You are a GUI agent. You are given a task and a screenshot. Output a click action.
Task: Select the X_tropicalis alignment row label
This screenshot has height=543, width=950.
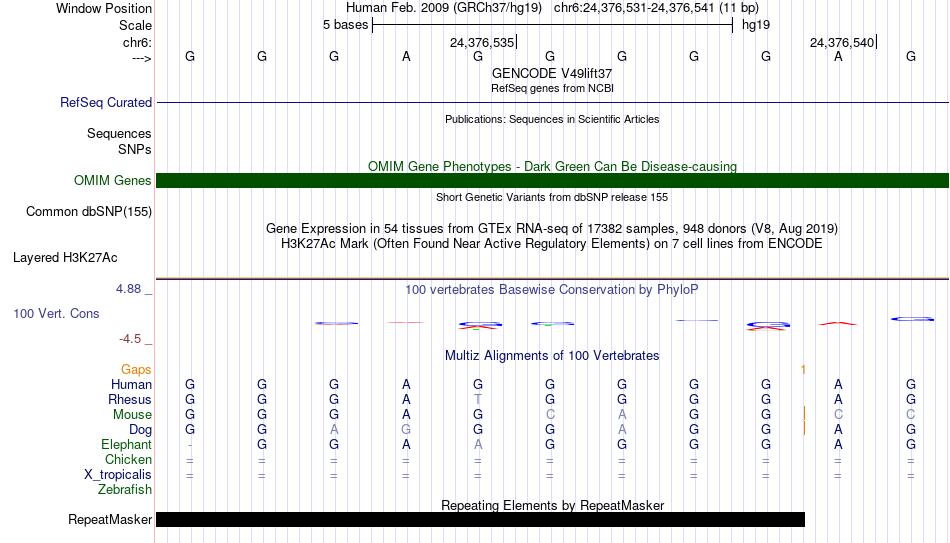118,475
